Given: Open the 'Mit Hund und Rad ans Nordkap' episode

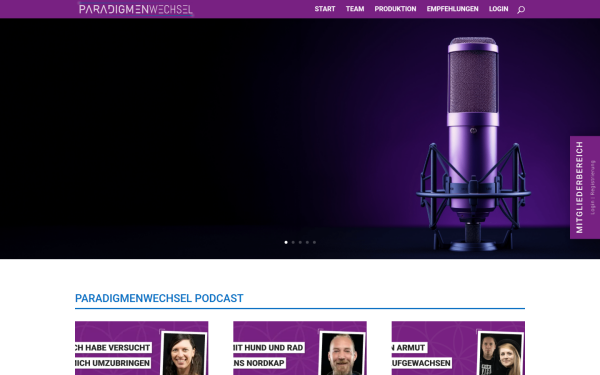Looking at the screenshot, I should pyautogui.click(x=300, y=348).
